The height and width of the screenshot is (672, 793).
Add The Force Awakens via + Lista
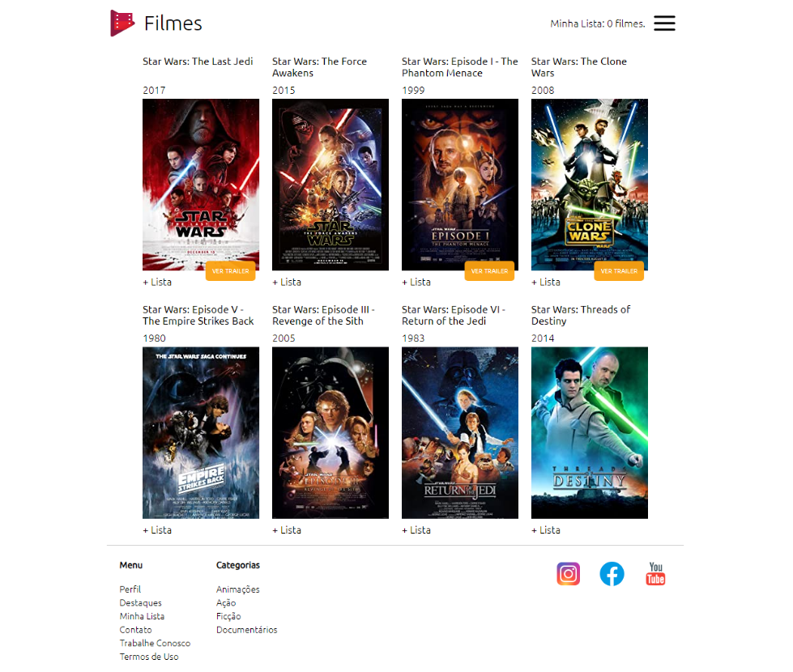(287, 282)
